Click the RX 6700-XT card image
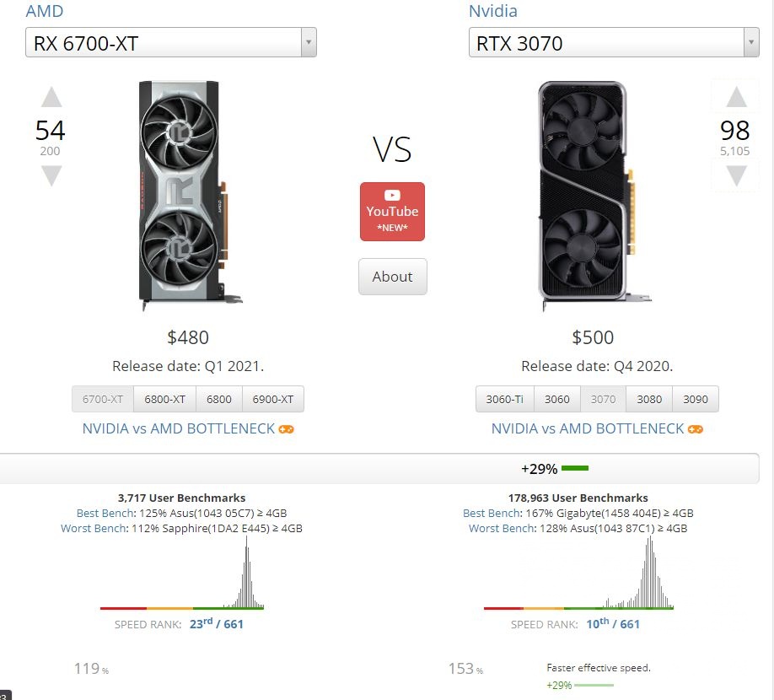 pyautogui.click(x=187, y=196)
